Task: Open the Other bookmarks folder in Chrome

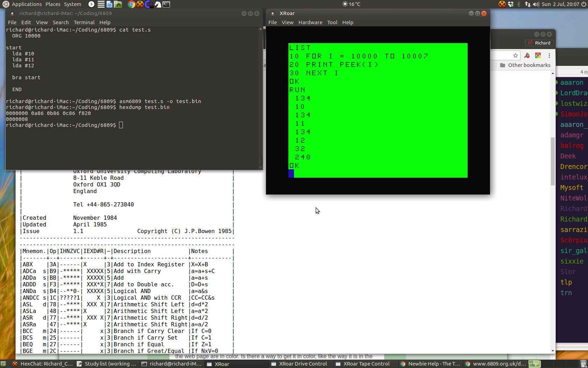Action: coord(525,65)
